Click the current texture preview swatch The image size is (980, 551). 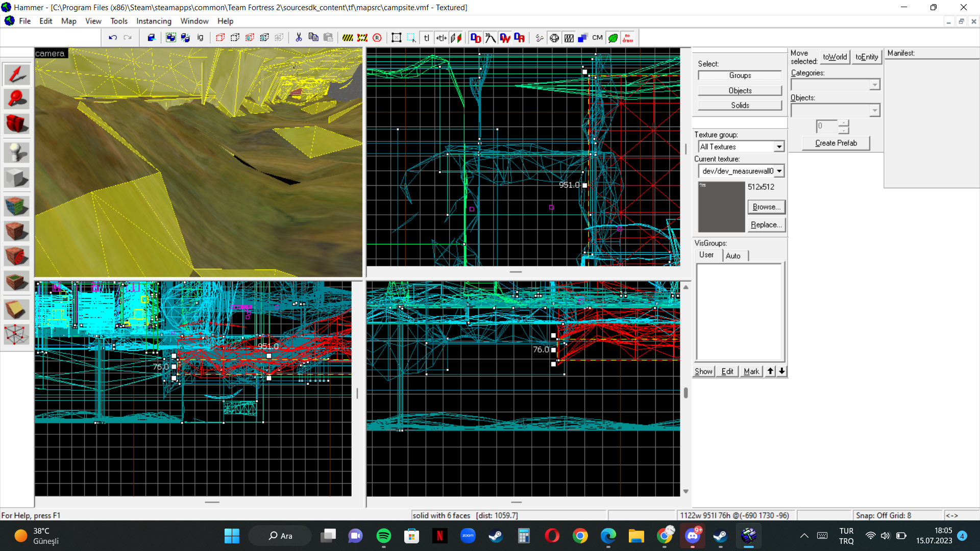coord(722,207)
